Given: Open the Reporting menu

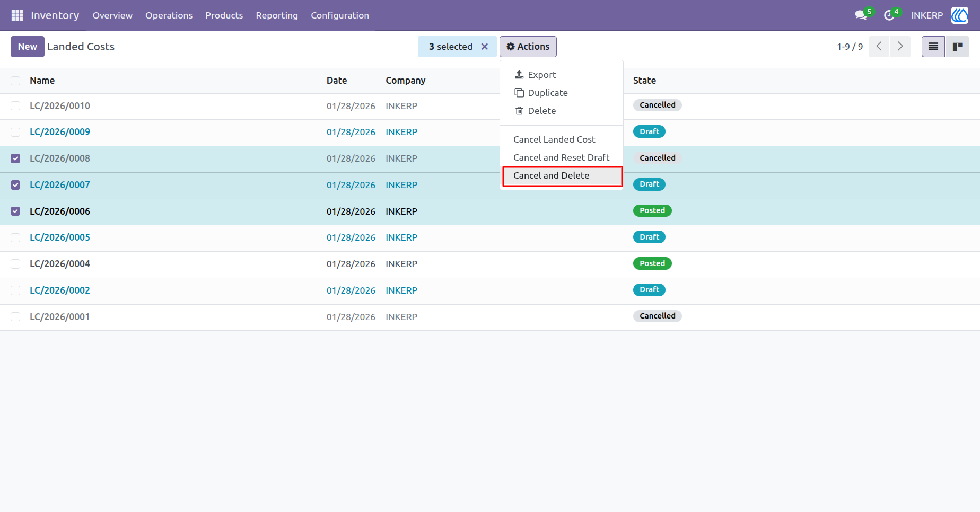Looking at the screenshot, I should point(277,15).
